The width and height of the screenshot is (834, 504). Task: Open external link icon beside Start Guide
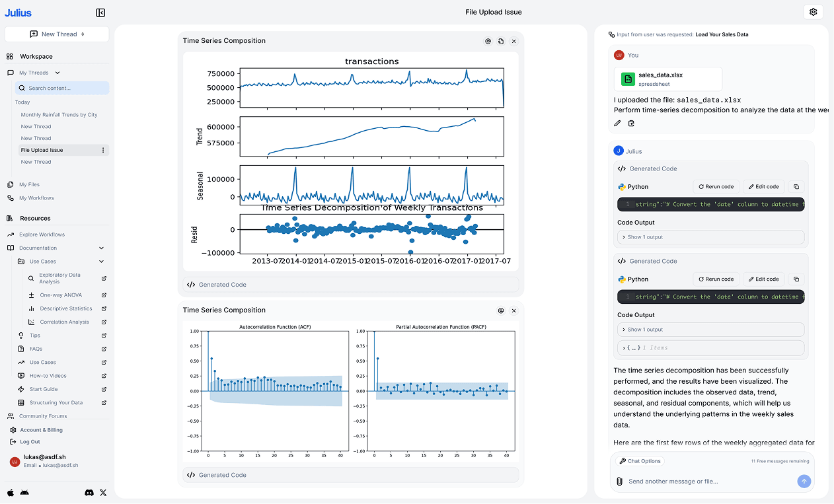(104, 389)
